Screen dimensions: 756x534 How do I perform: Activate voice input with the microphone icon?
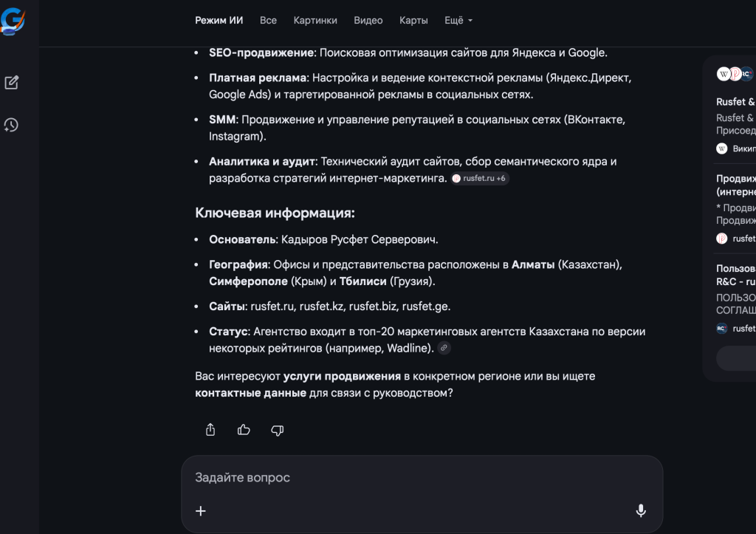point(640,510)
